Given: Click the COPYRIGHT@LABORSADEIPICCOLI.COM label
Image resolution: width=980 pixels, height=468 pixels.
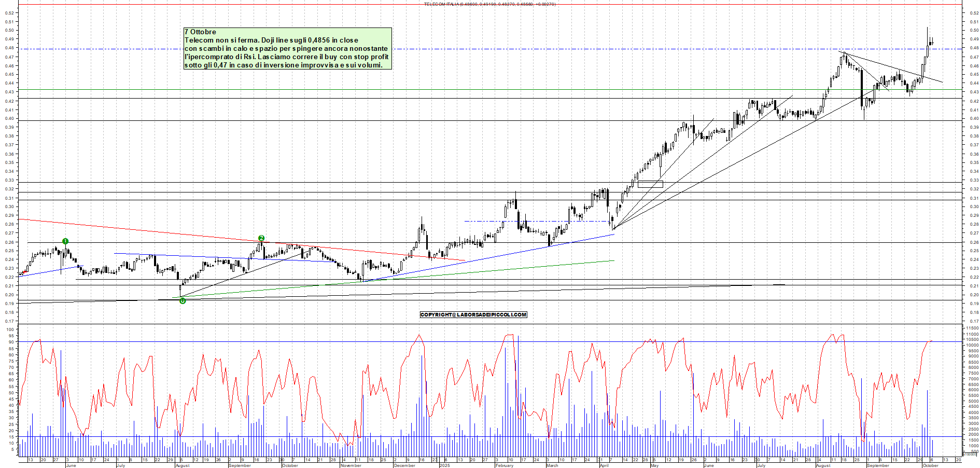Looking at the screenshot, I should point(473,314).
